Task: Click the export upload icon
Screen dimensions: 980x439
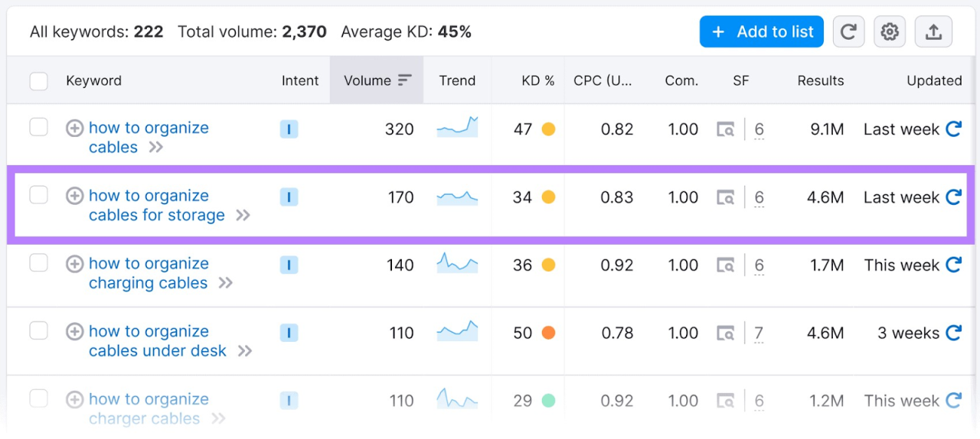Action: 933,32
